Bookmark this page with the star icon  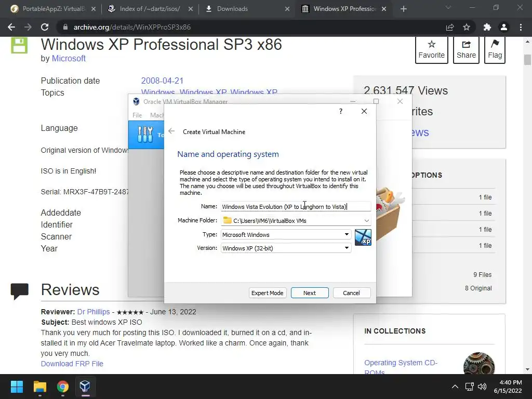[x=467, y=27]
